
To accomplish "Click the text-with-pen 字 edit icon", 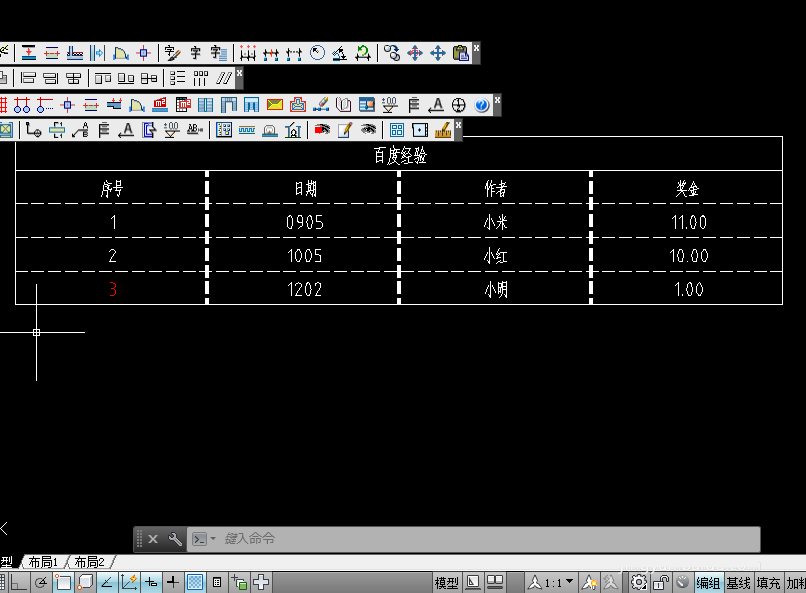I will (172, 53).
